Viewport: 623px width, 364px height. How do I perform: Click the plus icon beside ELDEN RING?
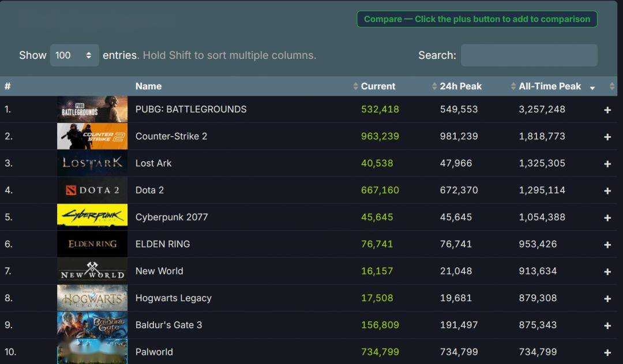point(607,245)
